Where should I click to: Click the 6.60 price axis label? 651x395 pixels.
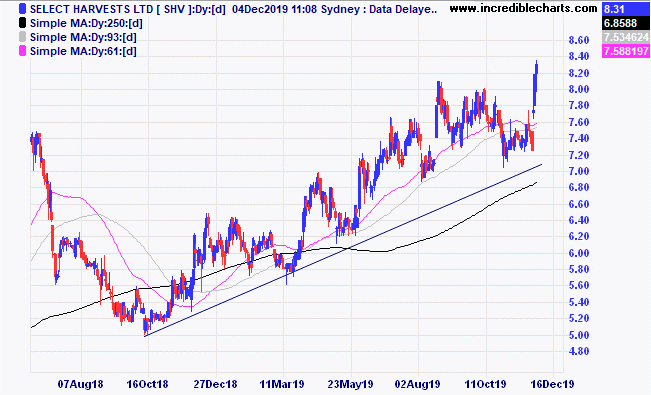click(579, 204)
